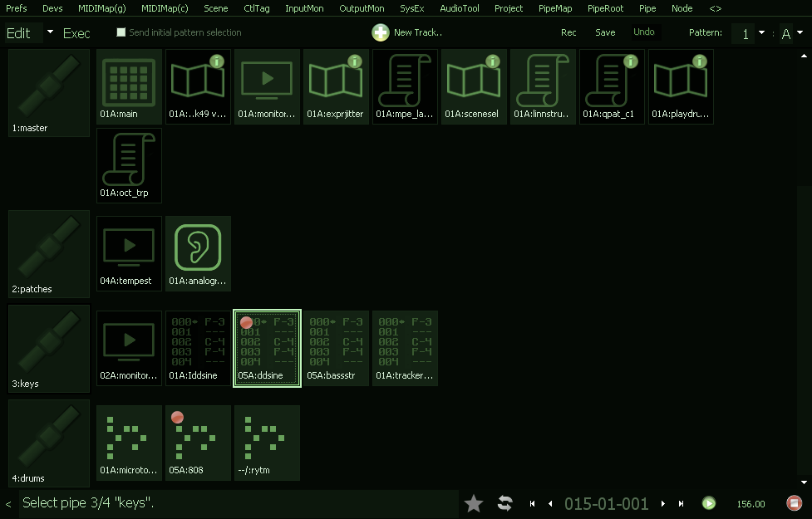
Task: Click the loop cycle arrows icon
Action: (504, 503)
